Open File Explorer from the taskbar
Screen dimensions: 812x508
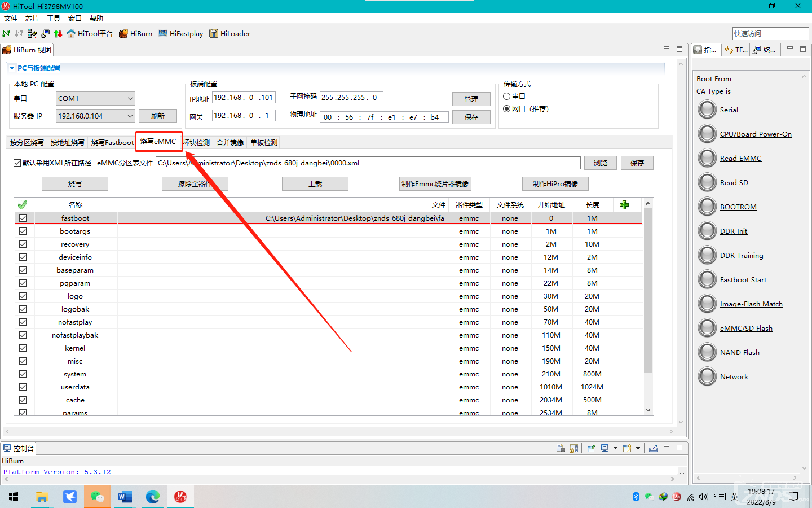coord(42,497)
